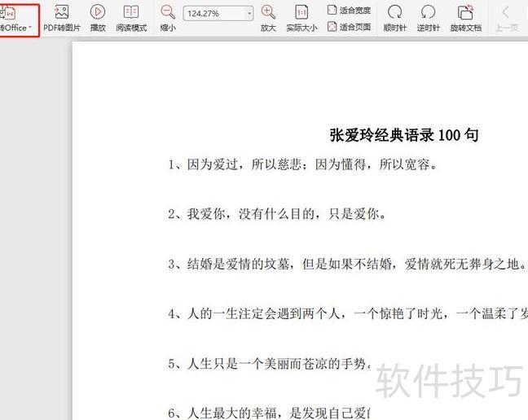Convert PDF to image with PDF转图片
528x420 pixels.
(x=62, y=20)
